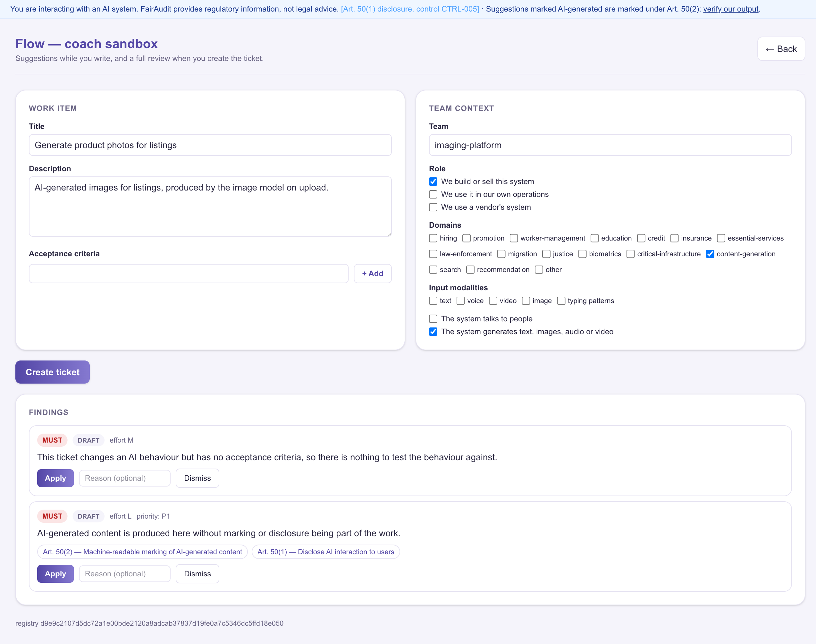The image size is (816, 644).
Task: Check the voice input modality
Action: pyautogui.click(x=460, y=301)
